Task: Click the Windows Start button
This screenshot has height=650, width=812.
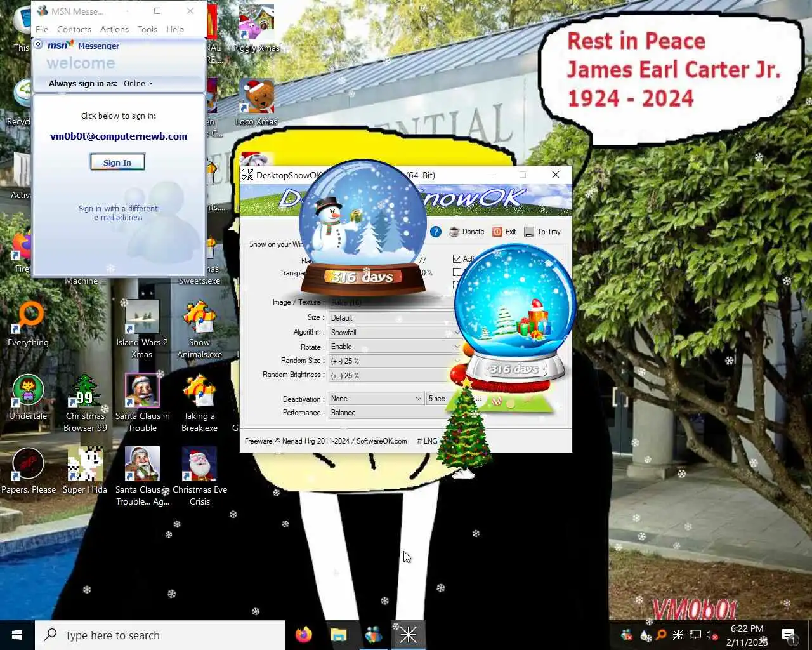Action: tap(17, 635)
